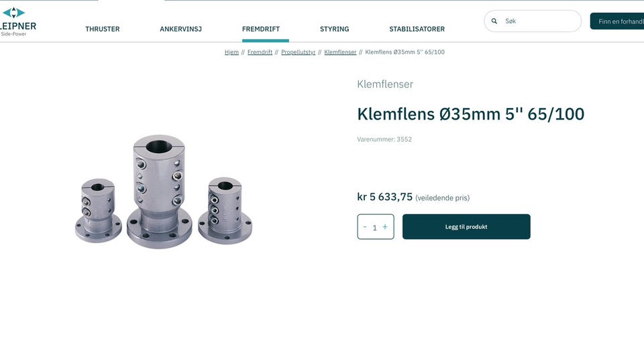Click the quantity number field
Viewport: 644px width, 362px height.
tap(374, 228)
